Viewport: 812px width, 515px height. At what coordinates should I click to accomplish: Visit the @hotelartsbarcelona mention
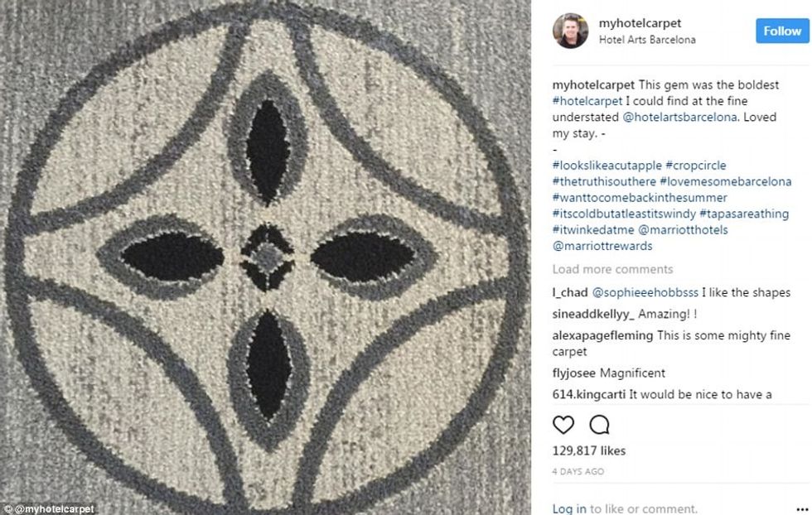click(679, 117)
